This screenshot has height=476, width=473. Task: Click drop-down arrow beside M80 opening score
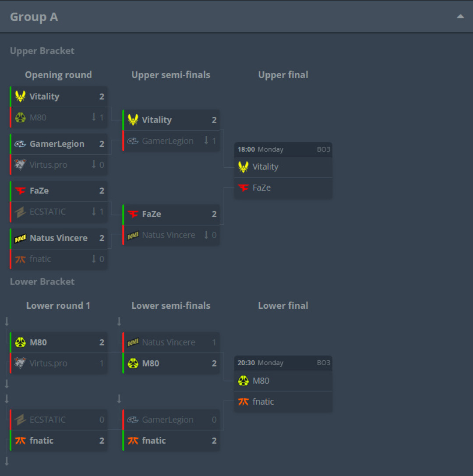pyautogui.click(x=94, y=117)
